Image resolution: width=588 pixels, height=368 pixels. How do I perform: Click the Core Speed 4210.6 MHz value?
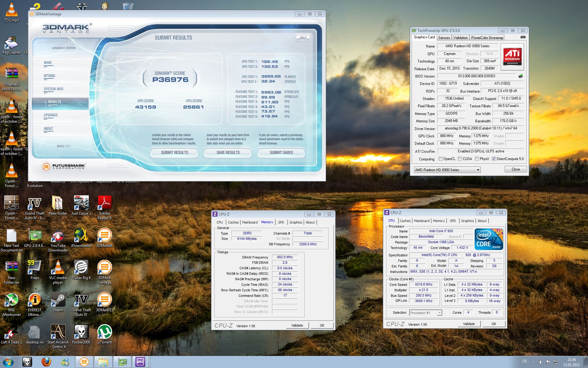[x=424, y=285]
